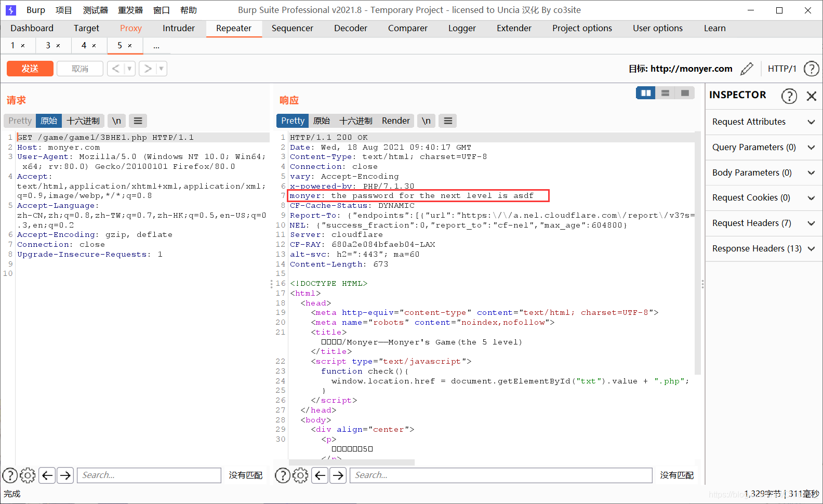Screen dimensions: 823x504
Task: Toggle request newline display \n
Action: tap(116, 121)
